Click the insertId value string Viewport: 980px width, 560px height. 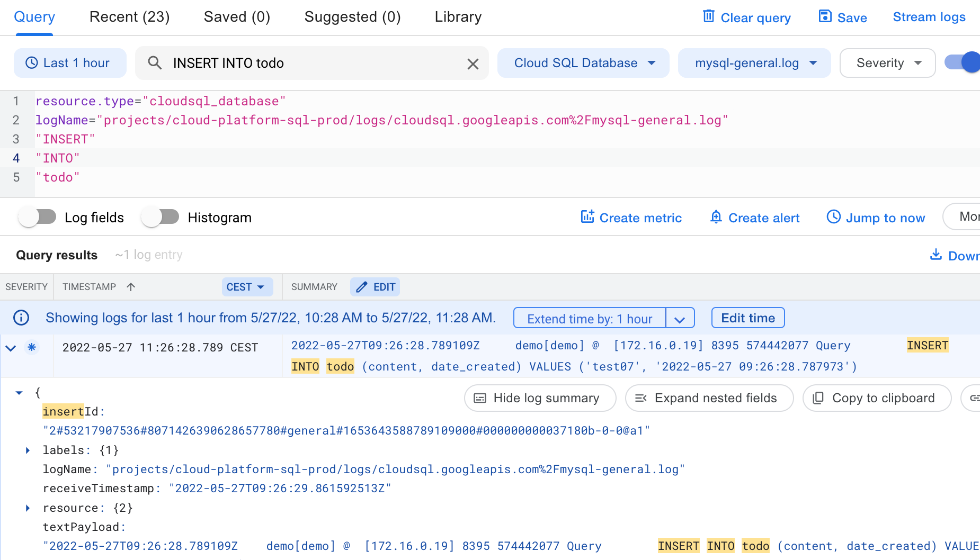point(346,431)
